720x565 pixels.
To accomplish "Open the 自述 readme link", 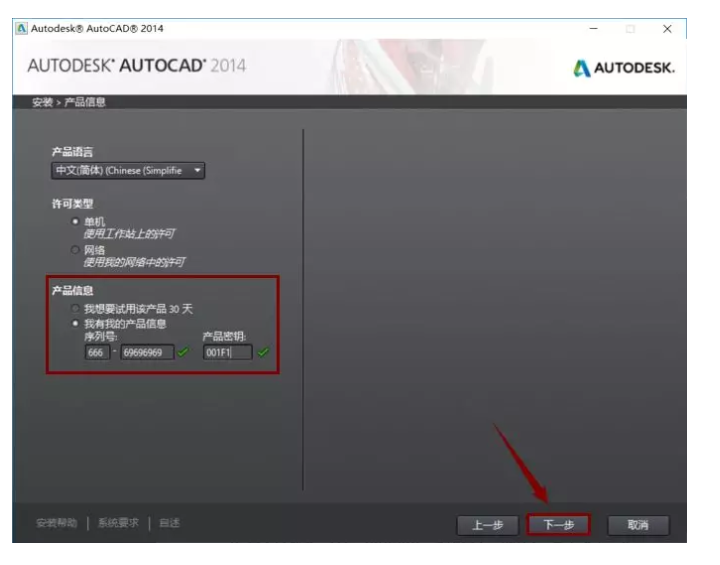I will (169, 523).
